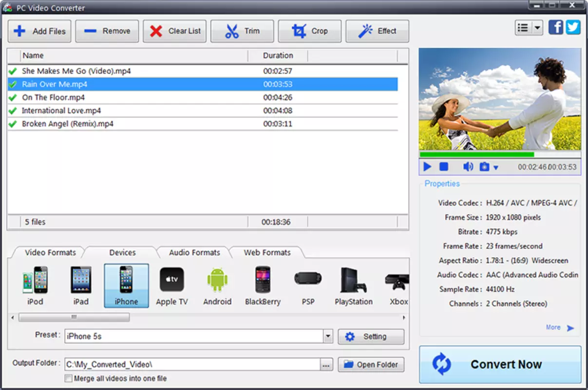Clear List of all videos

tap(175, 31)
